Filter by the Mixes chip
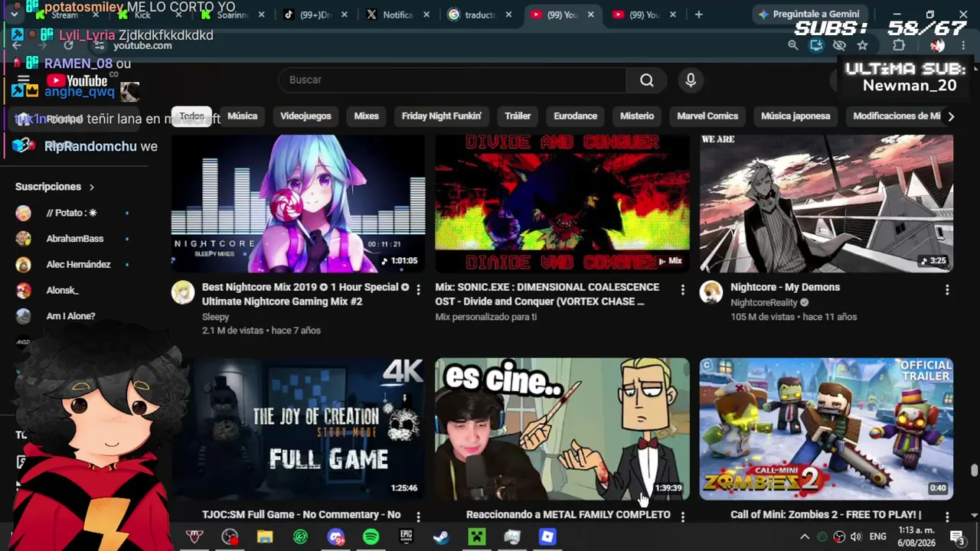 click(x=366, y=116)
